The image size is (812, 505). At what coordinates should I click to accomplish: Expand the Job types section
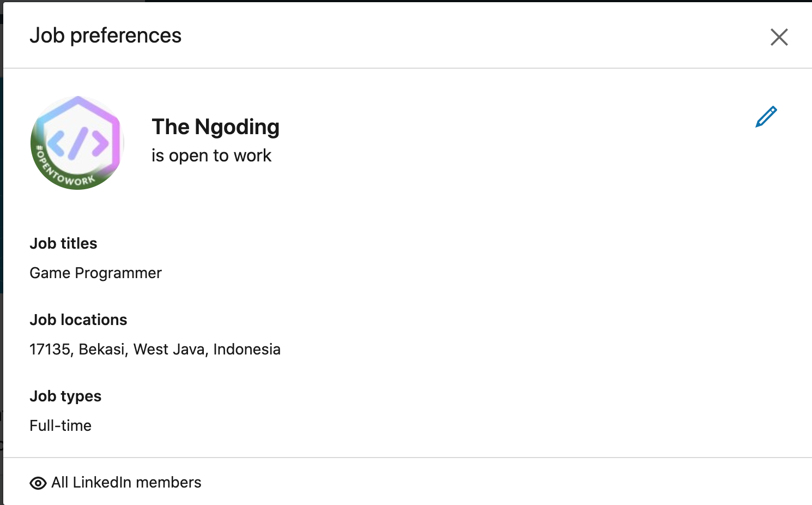click(65, 396)
